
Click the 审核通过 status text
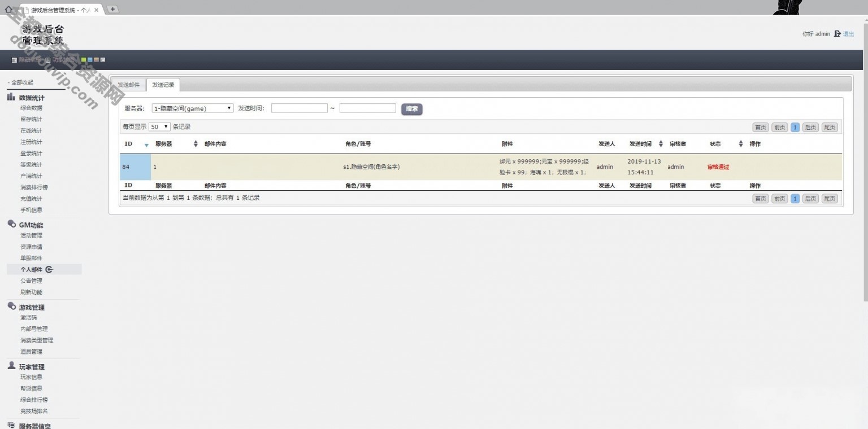pos(718,167)
